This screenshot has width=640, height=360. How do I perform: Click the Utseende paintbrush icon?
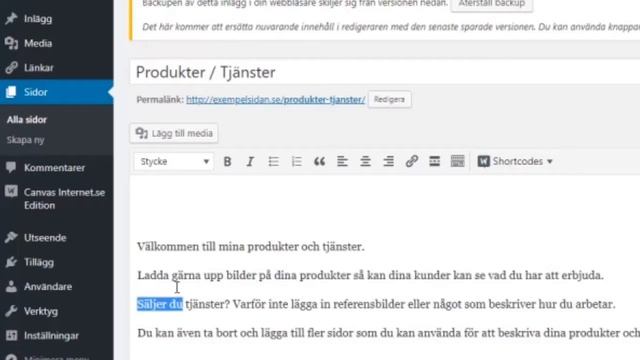tap(11, 237)
